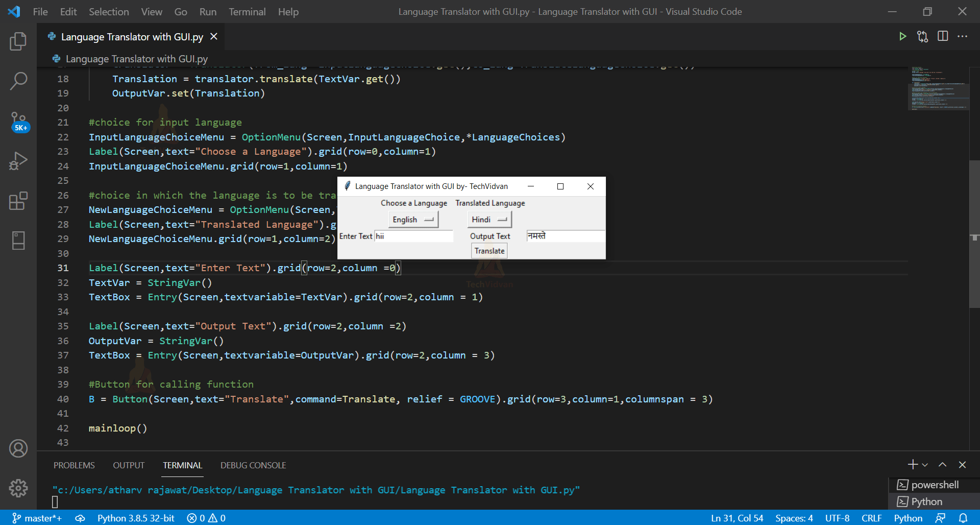Open the launch profile dropdown next to plus

[x=925, y=465]
